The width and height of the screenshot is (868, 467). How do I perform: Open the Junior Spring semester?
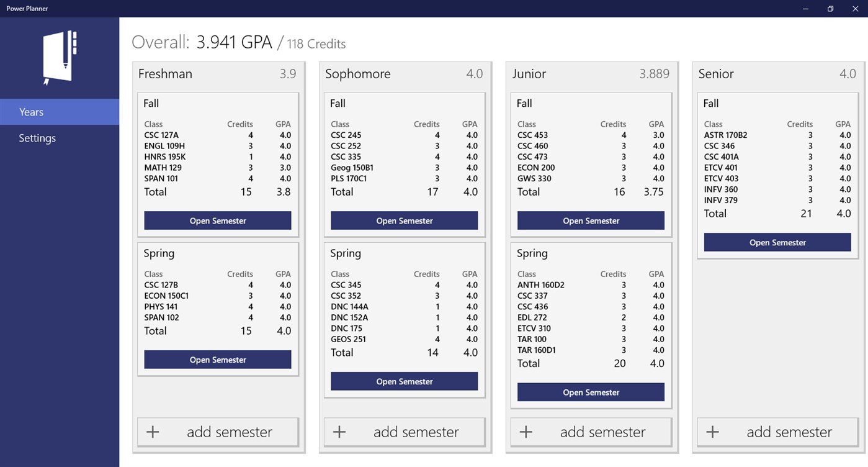click(x=590, y=392)
